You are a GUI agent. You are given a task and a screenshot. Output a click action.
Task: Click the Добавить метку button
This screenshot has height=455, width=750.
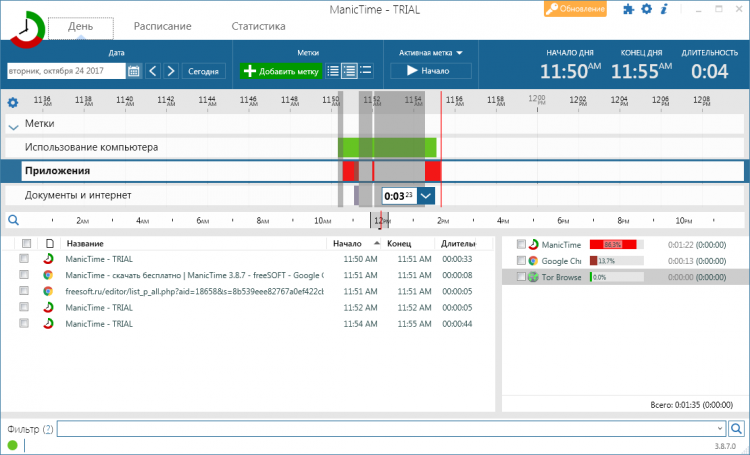(x=281, y=71)
